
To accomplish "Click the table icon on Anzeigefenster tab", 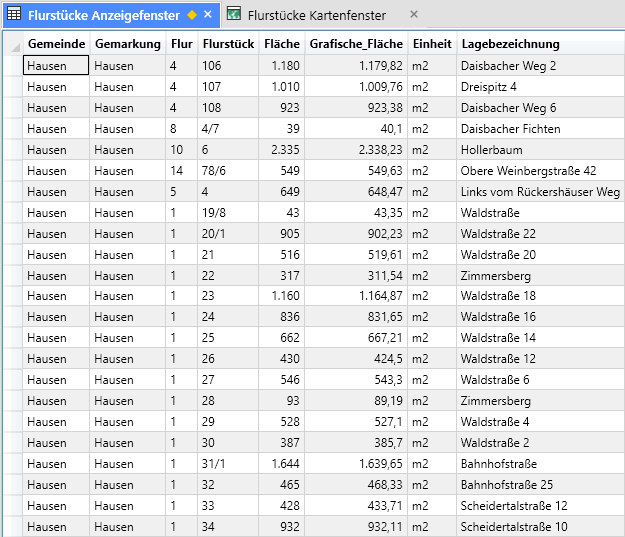I will click(x=14, y=15).
